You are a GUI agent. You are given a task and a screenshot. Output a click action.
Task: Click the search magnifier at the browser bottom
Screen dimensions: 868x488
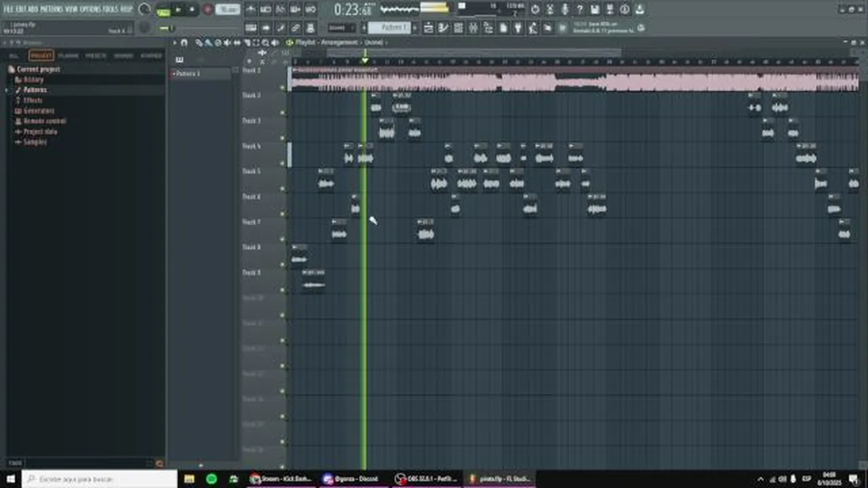click(x=159, y=464)
